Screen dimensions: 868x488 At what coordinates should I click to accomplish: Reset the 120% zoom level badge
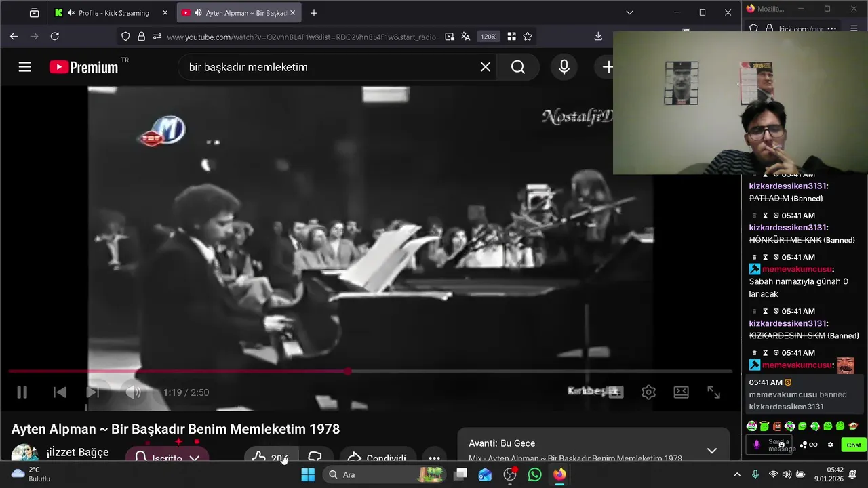[x=489, y=37]
